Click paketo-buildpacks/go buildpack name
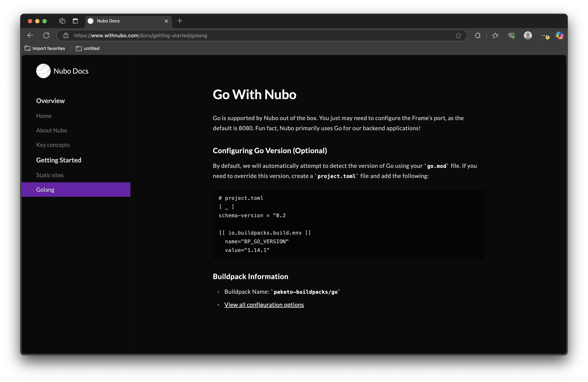The image size is (588, 382). (306, 292)
